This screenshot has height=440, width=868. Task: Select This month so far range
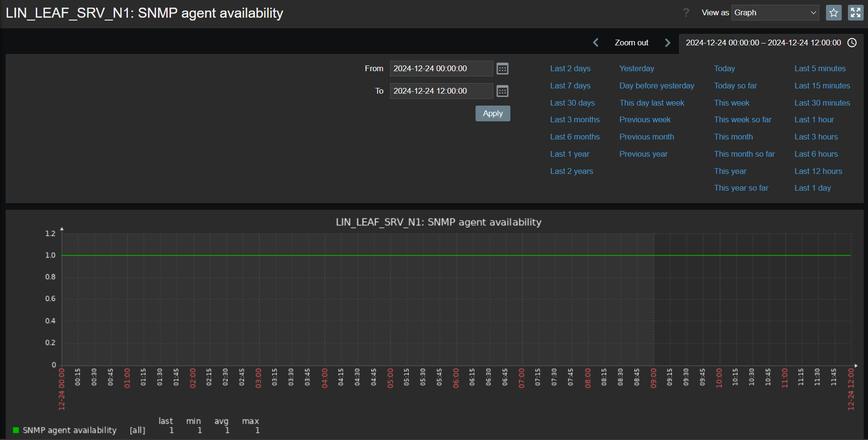744,154
